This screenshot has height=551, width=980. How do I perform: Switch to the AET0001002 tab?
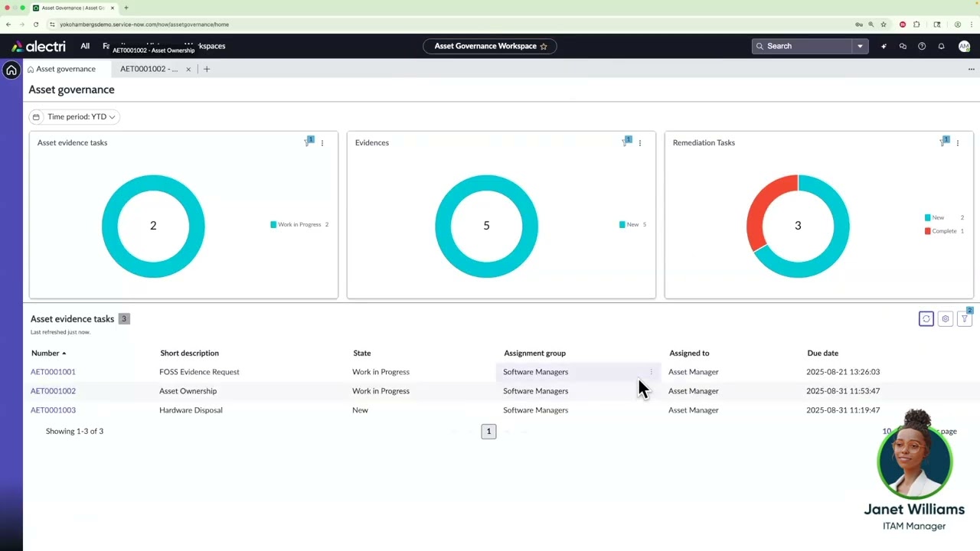click(149, 69)
